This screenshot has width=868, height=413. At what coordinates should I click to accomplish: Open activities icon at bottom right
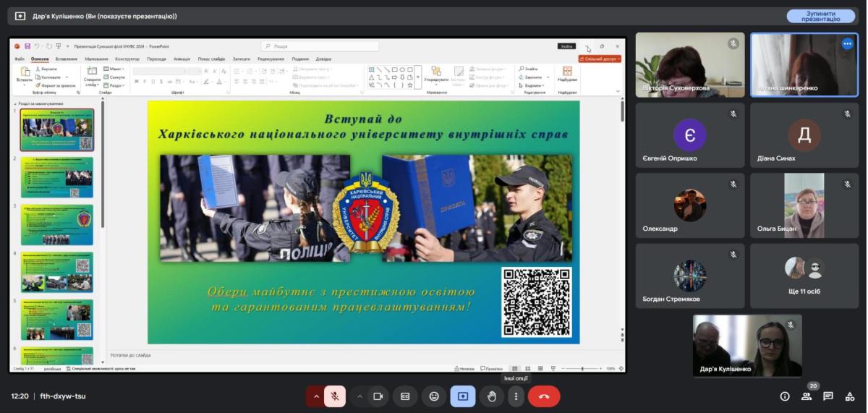[x=849, y=396]
